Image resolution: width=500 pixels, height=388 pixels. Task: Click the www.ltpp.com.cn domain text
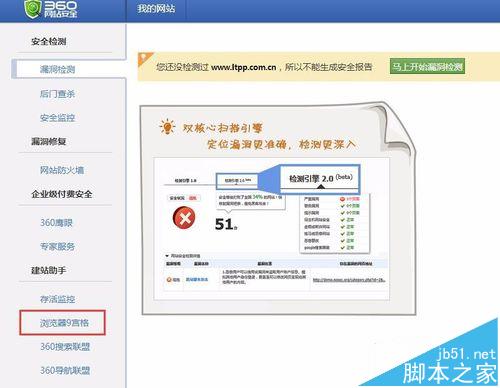(244, 67)
